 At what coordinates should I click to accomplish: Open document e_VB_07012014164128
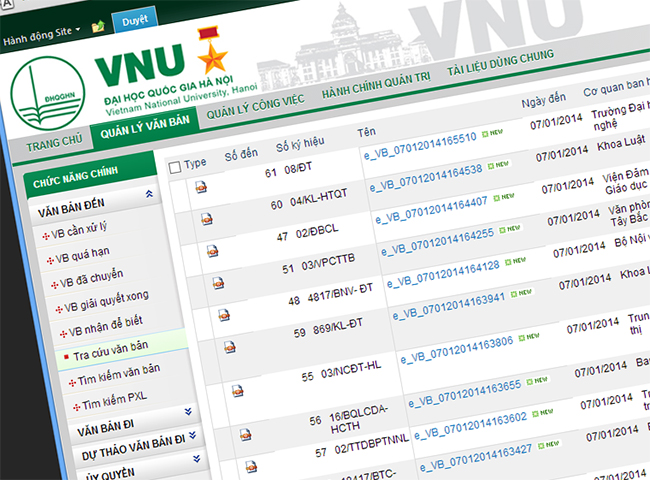click(443, 274)
